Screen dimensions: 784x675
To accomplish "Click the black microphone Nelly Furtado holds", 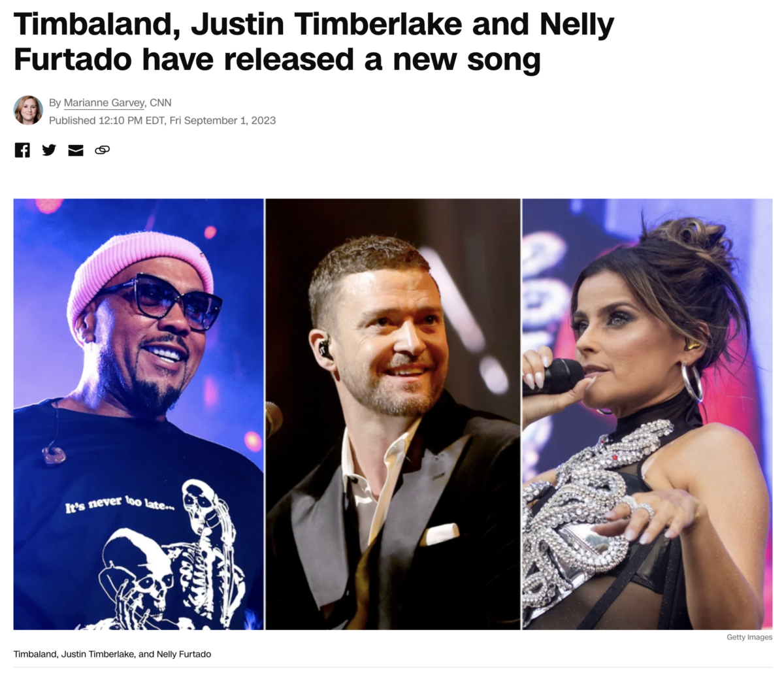I will 554,377.
